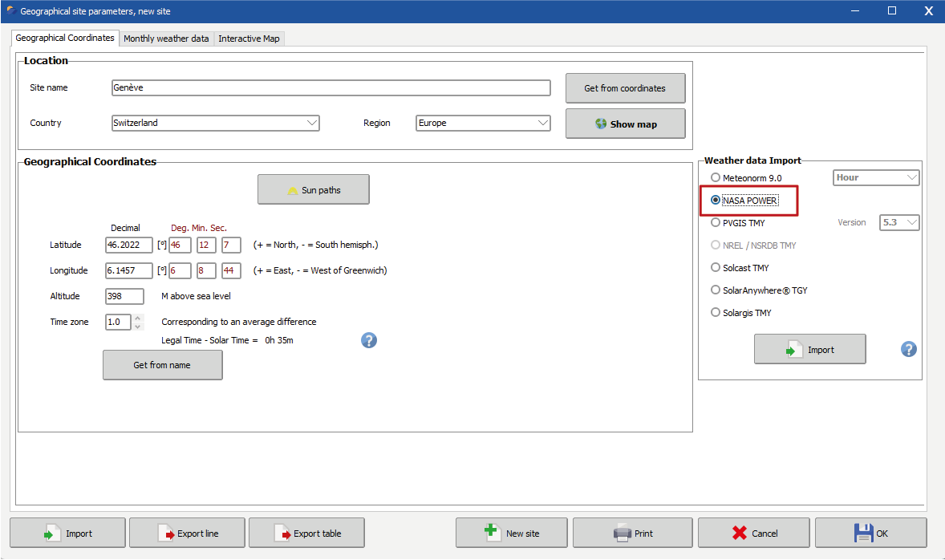
Task: Select Solcast TMY radio button
Action: pyautogui.click(x=716, y=268)
